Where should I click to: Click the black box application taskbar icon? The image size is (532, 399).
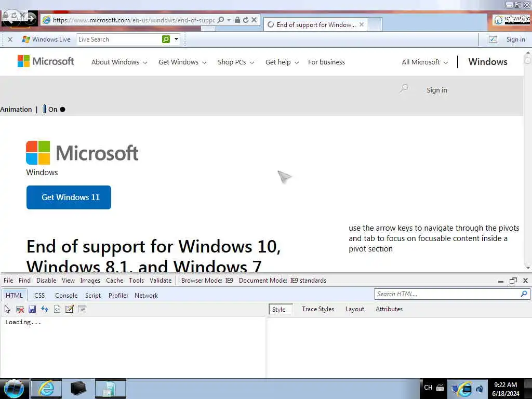pyautogui.click(x=78, y=389)
